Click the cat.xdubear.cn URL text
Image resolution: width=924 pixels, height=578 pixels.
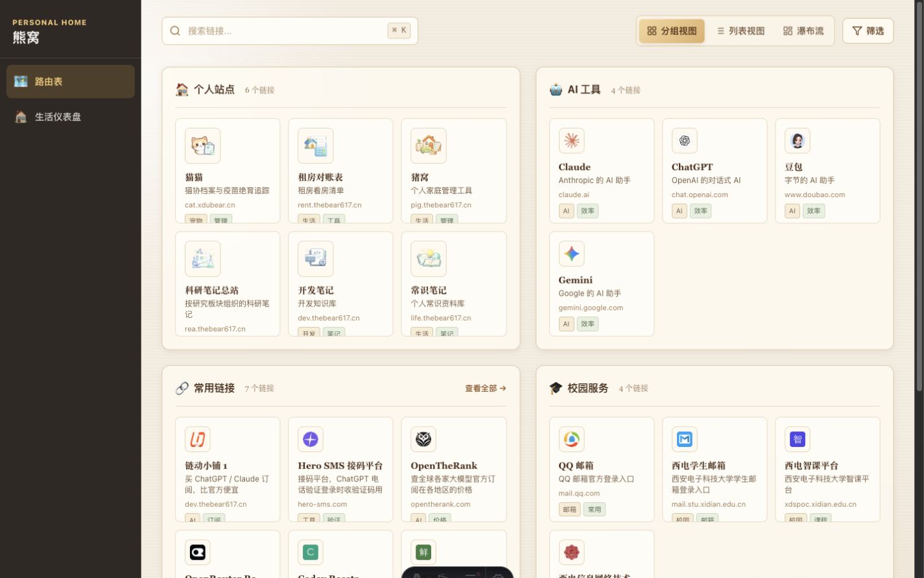[x=210, y=205]
